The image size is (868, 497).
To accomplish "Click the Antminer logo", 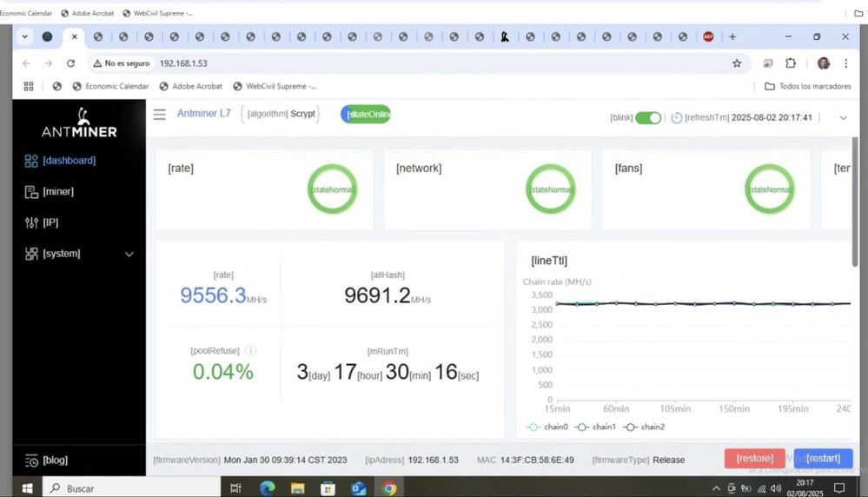I will (79, 123).
